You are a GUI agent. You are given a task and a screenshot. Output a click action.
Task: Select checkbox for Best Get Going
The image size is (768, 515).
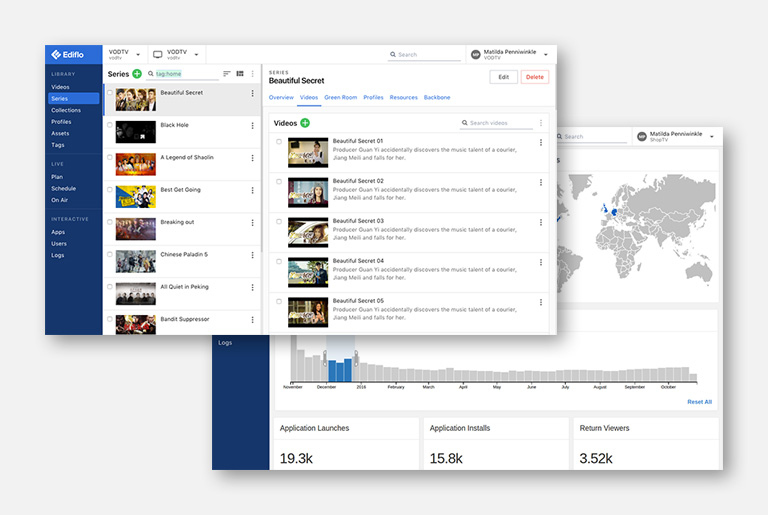[110, 190]
